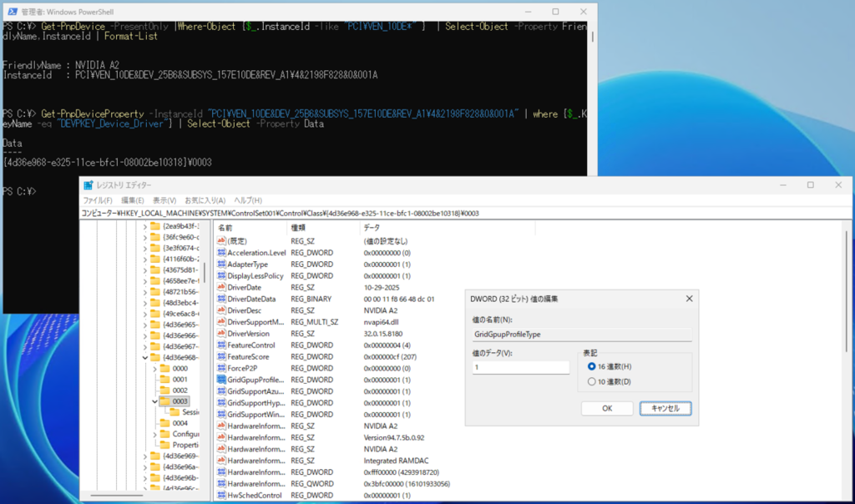Click the nvapi64.dll data value

click(381, 322)
